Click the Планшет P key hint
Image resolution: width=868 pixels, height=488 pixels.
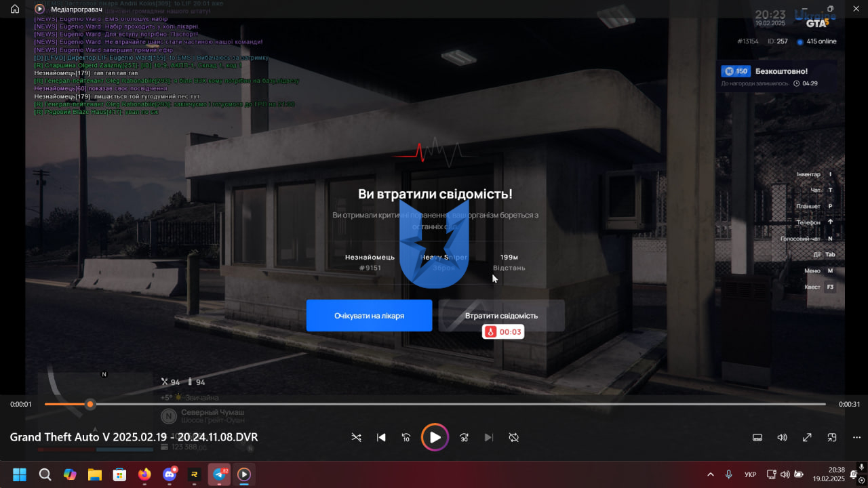tap(816, 206)
